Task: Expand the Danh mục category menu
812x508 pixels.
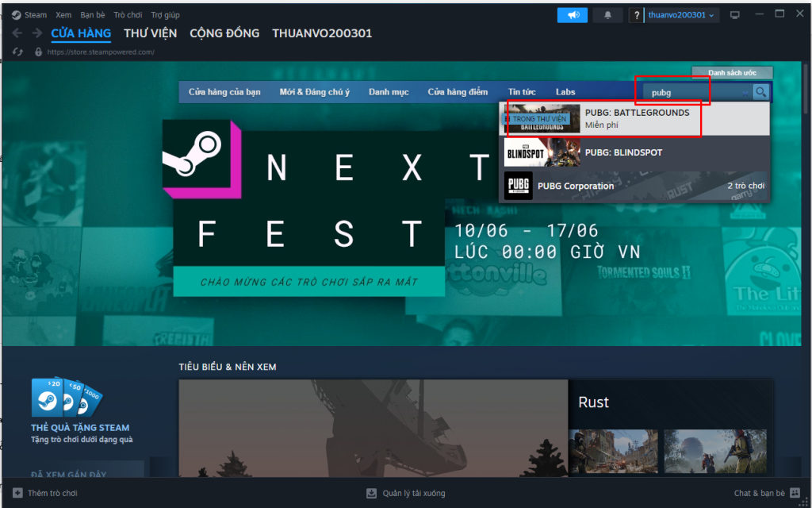Action: [389, 92]
